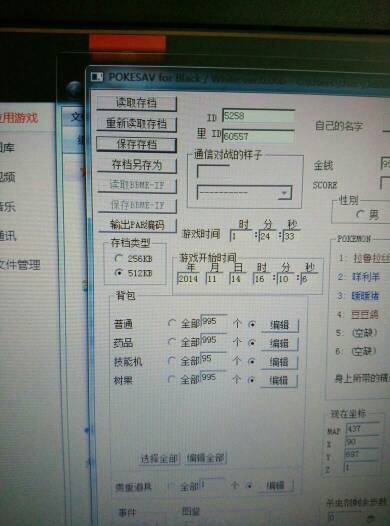Select the 男 gender radio button
390x526 pixels.
(x=360, y=214)
